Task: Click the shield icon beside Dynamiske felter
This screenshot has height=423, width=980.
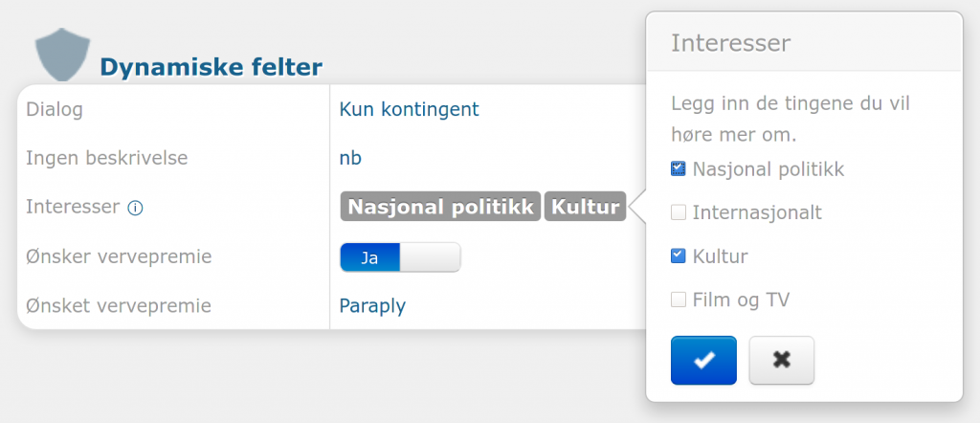Action: point(61,57)
